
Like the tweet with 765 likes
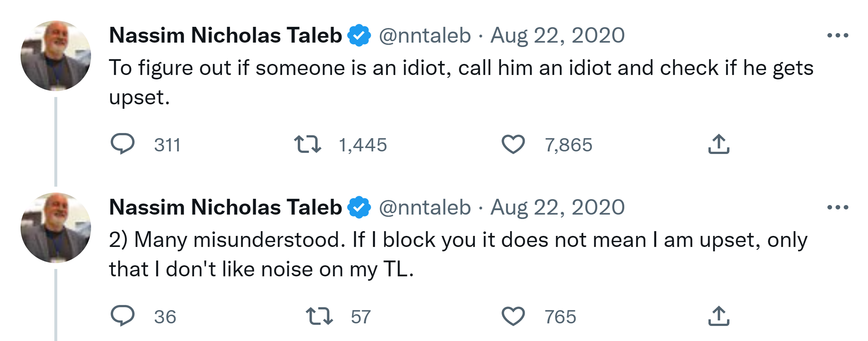coord(513,316)
